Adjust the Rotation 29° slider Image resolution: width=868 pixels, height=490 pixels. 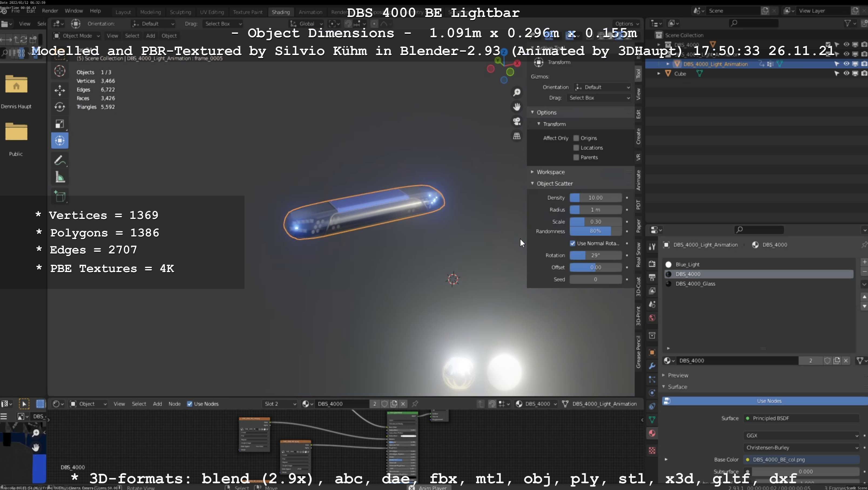pyautogui.click(x=595, y=255)
